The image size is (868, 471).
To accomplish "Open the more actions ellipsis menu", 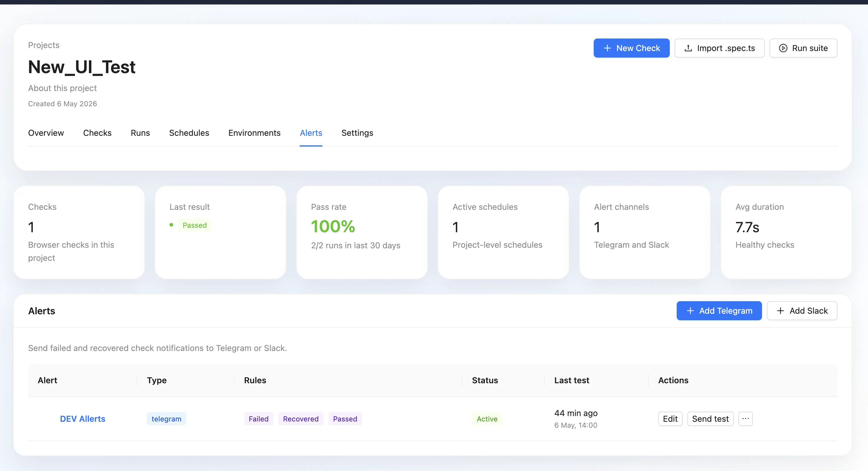I will point(745,419).
